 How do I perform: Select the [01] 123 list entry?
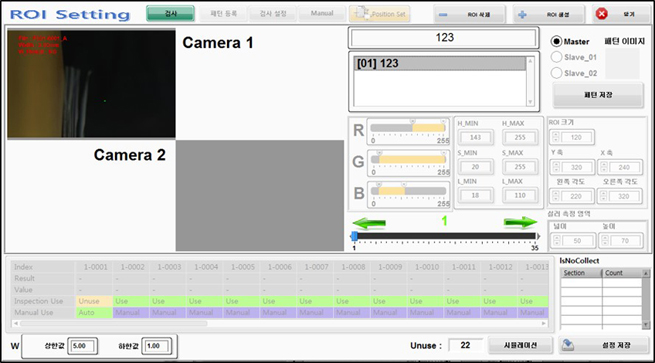[439, 63]
